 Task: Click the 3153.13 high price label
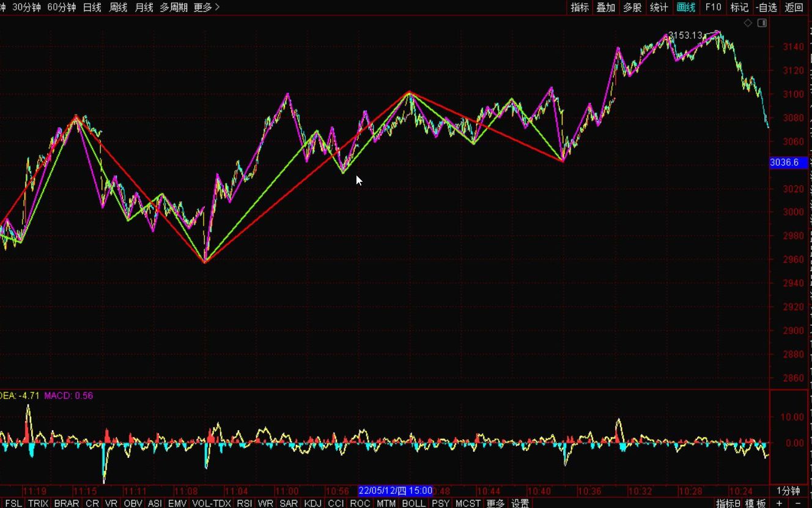[x=685, y=35]
